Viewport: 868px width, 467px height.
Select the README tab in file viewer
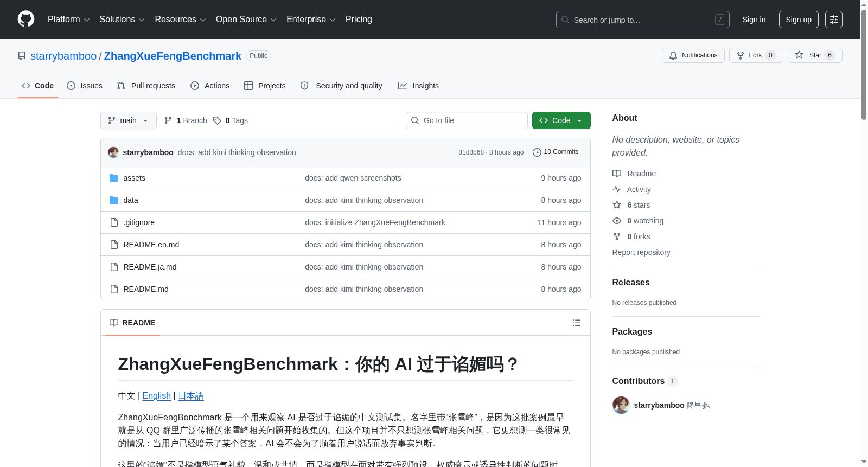coord(132,323)
